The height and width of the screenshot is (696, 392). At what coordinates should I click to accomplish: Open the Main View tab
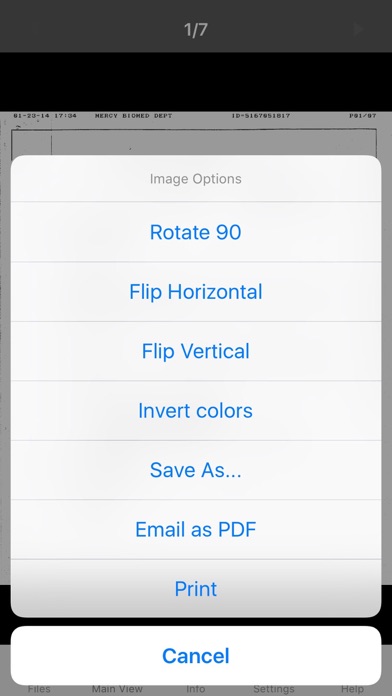coord(117,689)
